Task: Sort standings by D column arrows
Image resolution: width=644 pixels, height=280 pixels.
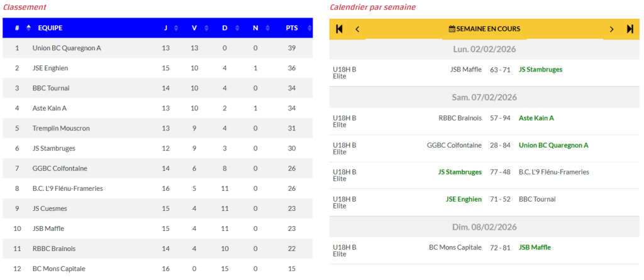Action: coord(236,28)
